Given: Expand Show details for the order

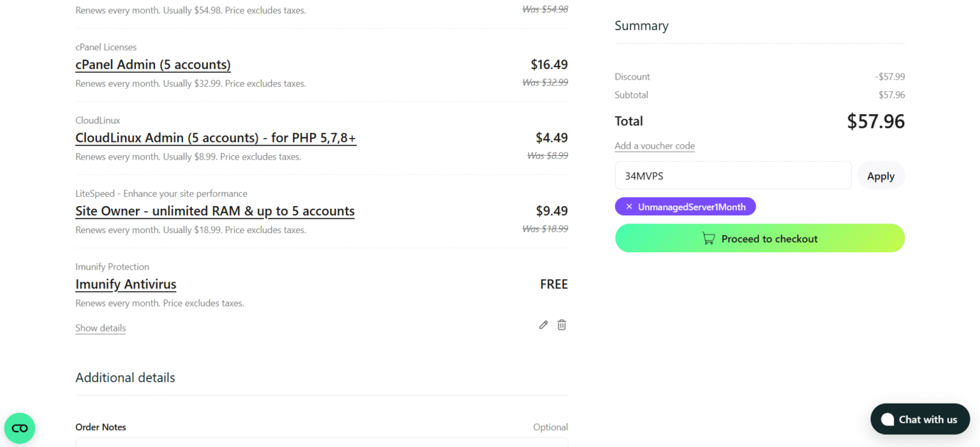Looking at the screenshot, I should 100,328.
